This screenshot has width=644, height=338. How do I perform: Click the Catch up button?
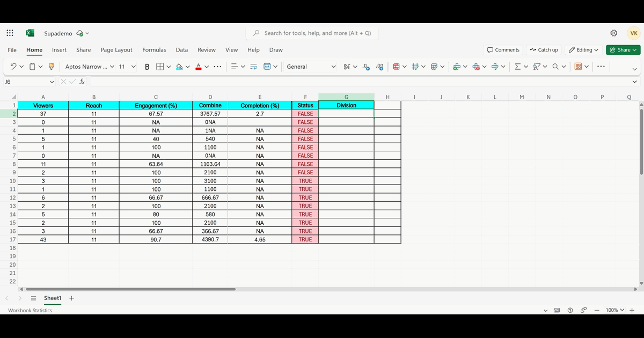(544, 50)
